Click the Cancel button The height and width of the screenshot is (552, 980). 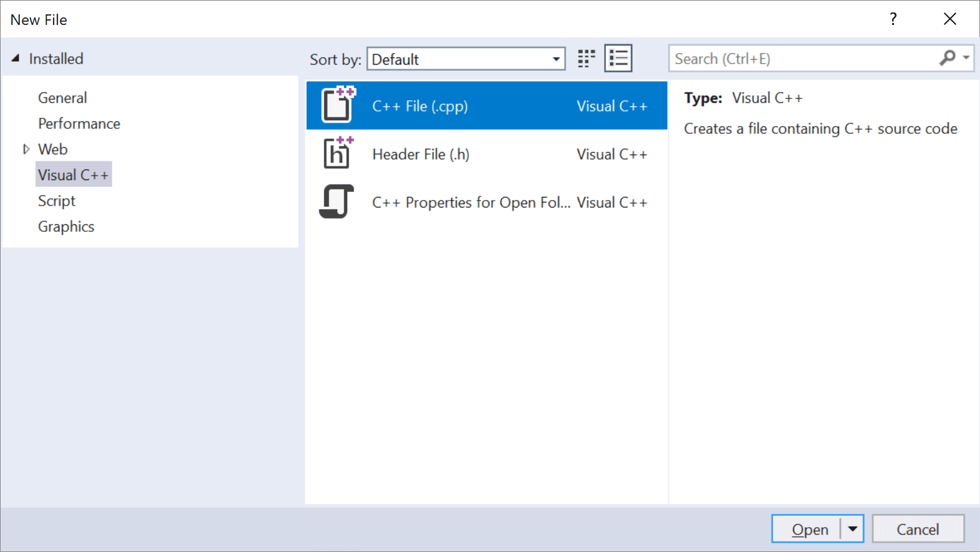pyautogui.click(x=918, y=529)
